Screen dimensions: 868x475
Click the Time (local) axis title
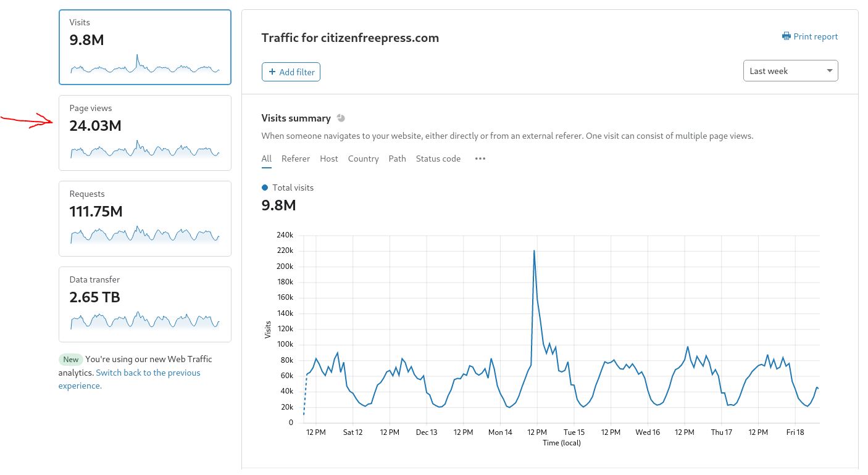pos(562,443)
